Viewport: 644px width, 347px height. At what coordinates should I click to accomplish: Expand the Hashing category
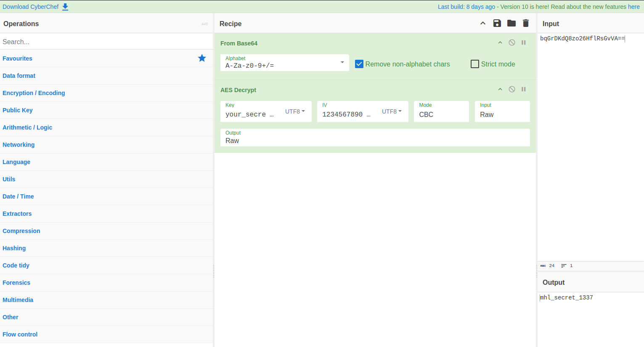(106, 248)
